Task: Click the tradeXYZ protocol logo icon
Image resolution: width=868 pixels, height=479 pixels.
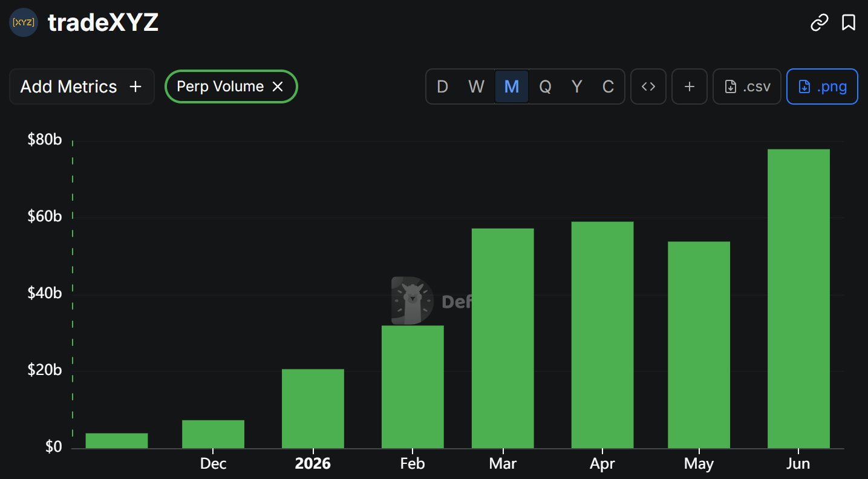Action: (24, 23)
